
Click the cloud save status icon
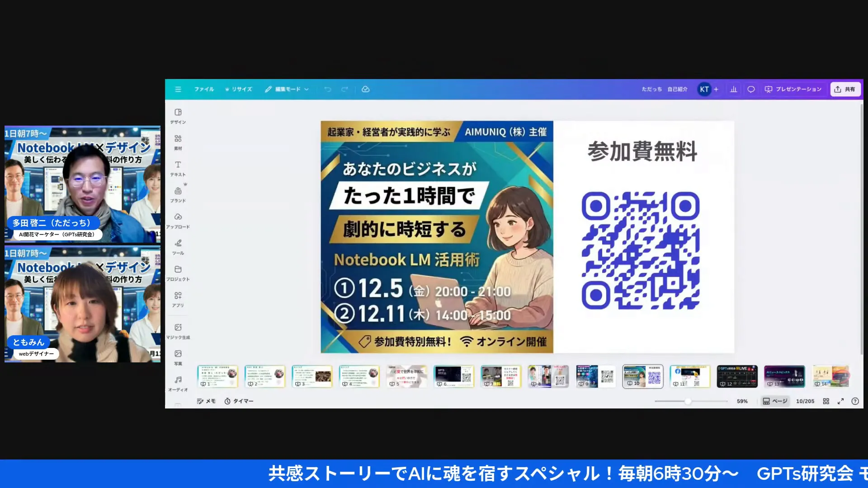(366, 89)
